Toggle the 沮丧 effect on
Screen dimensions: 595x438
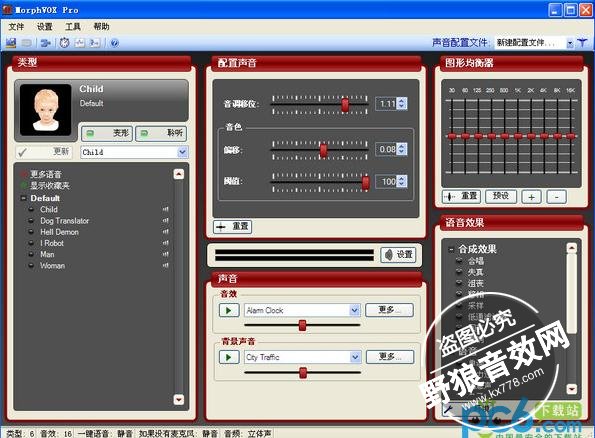[x=459, y=283]
